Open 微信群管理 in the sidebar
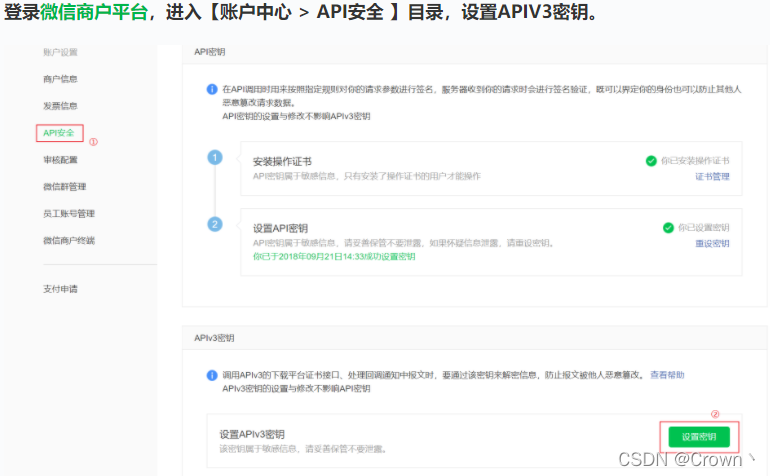This screenshot has height=476, width=770. click(64, 187)
